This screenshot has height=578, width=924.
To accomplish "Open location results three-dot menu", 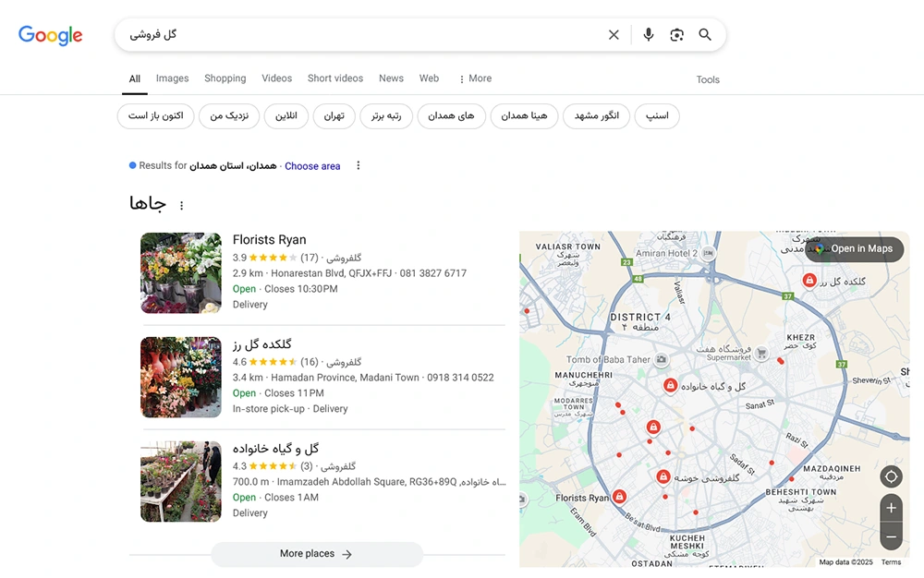I will [359, 165].
